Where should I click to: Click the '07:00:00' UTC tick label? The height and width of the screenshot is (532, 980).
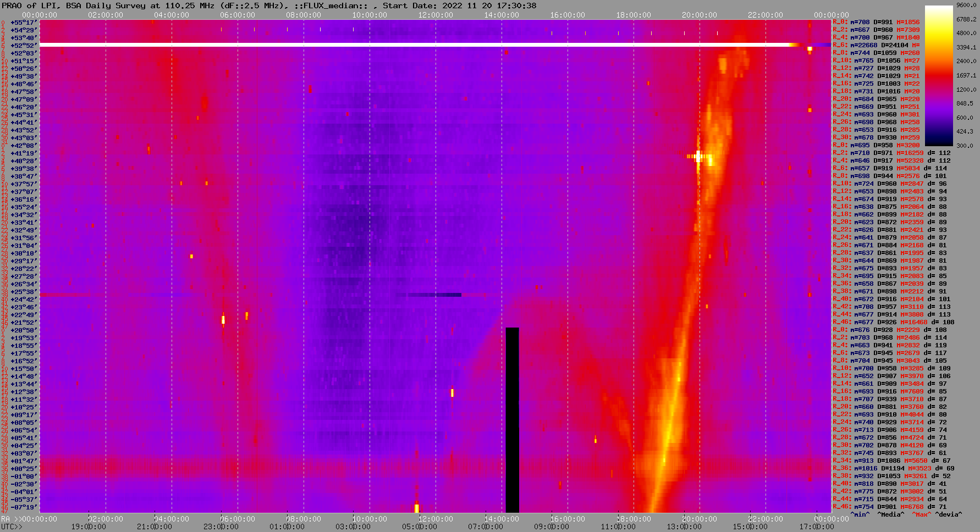point(485,527)
